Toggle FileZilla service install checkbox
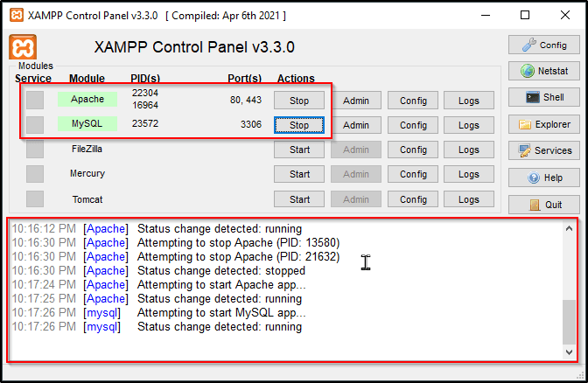The height and width of the screenshot is (383, 588). [x=35, y=150]
